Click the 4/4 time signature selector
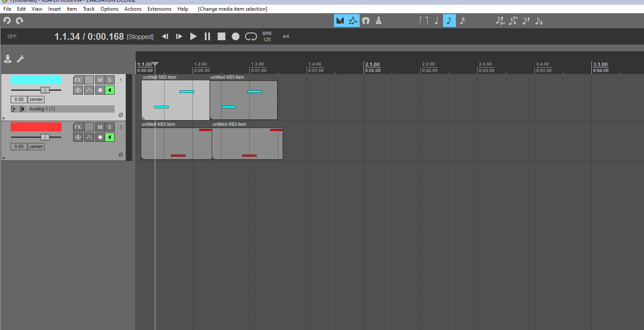 [286, 36]
